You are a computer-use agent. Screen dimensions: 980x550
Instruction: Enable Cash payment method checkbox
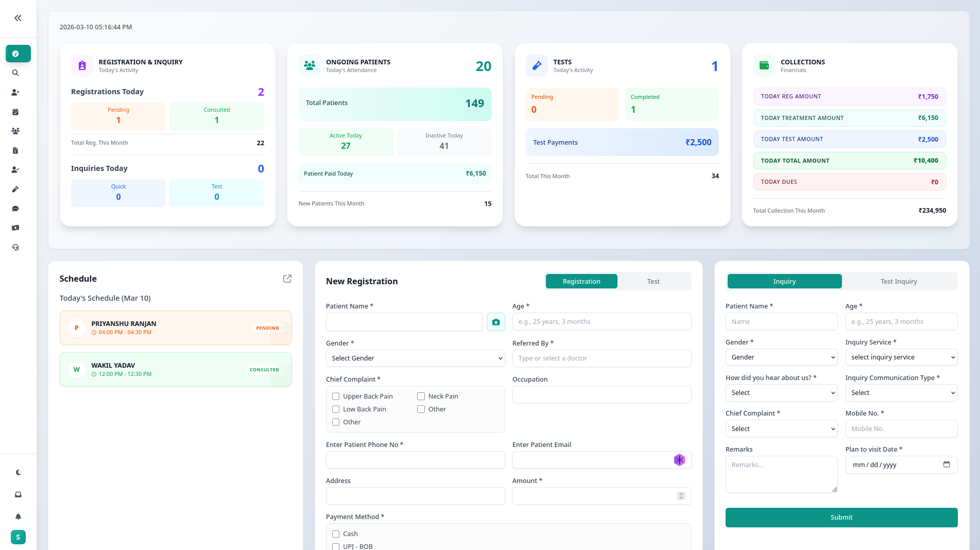pos(336,534)
